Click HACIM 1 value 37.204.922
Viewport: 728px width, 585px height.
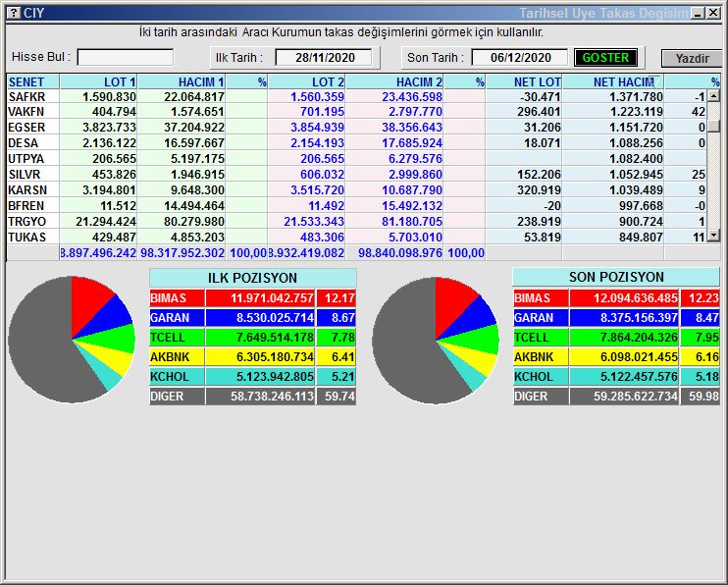click(x=194, y=127)
